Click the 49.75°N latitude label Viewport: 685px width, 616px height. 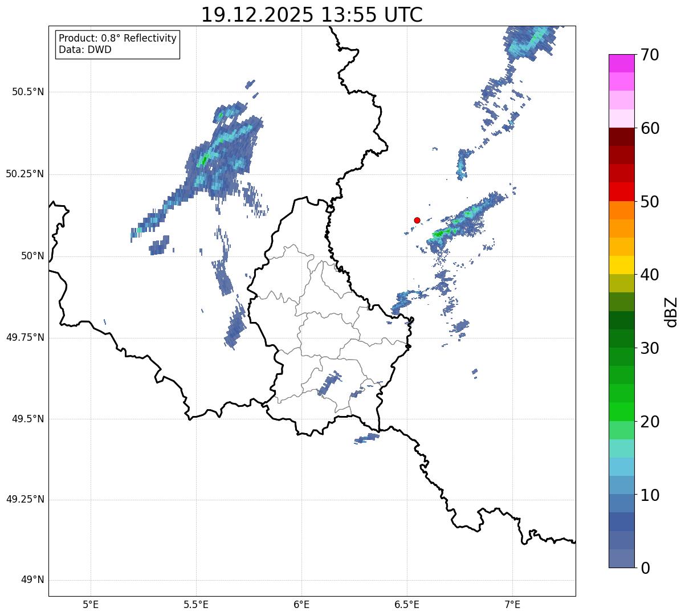pyautogui.click(x=25, y=337)
